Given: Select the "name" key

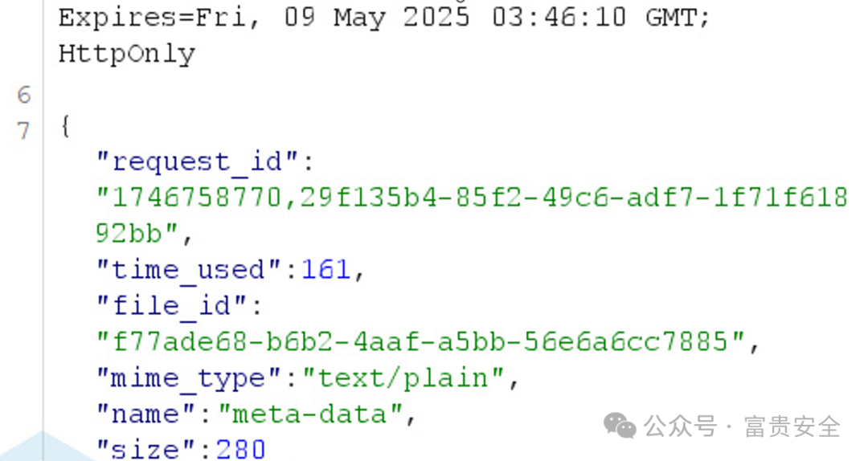Looking at the screenshot, I should [146, 414].
